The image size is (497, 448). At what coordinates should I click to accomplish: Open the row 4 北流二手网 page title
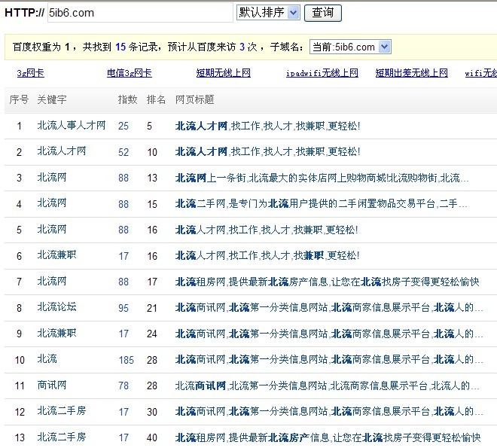[322, 204]
